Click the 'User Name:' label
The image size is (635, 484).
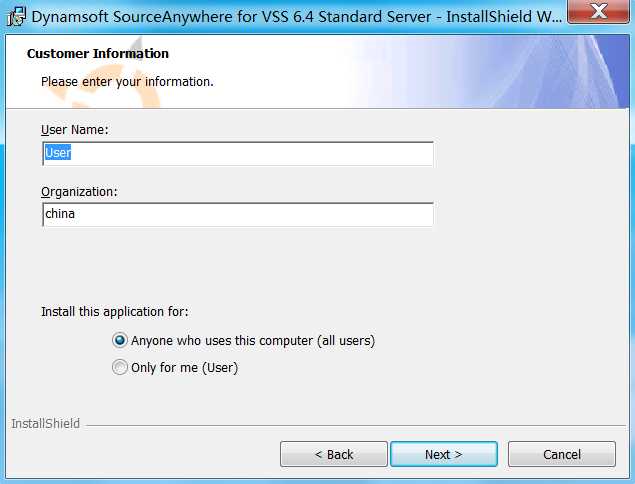click(74, 130)
